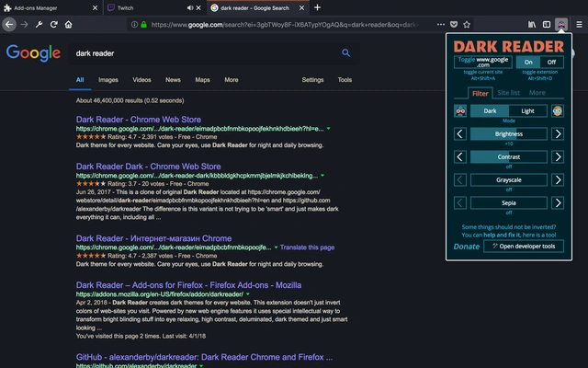The height and width of the screenshot is (368, 588).
Task: Click Translate this page link
Action: click(307, 247)
